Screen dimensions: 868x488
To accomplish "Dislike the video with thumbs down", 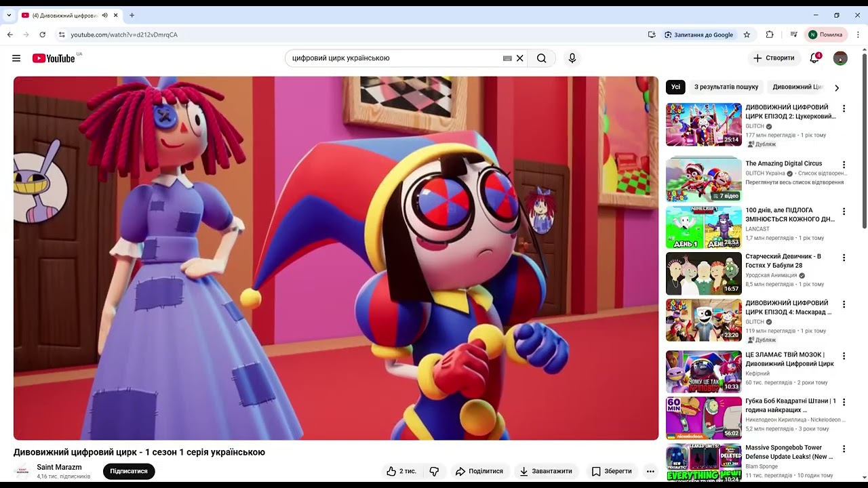I will 435,471.
